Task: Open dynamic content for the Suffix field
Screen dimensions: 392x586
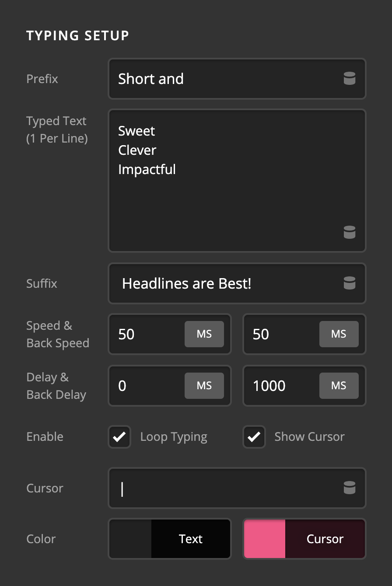Action: click(350, 283)
